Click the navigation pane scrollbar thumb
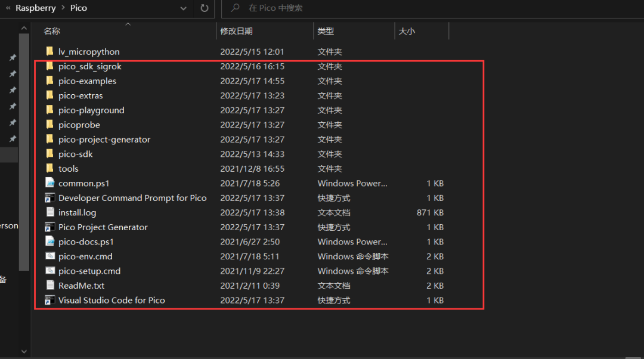The width and height of the screenshot is (644, 359). tap(24, 152)
